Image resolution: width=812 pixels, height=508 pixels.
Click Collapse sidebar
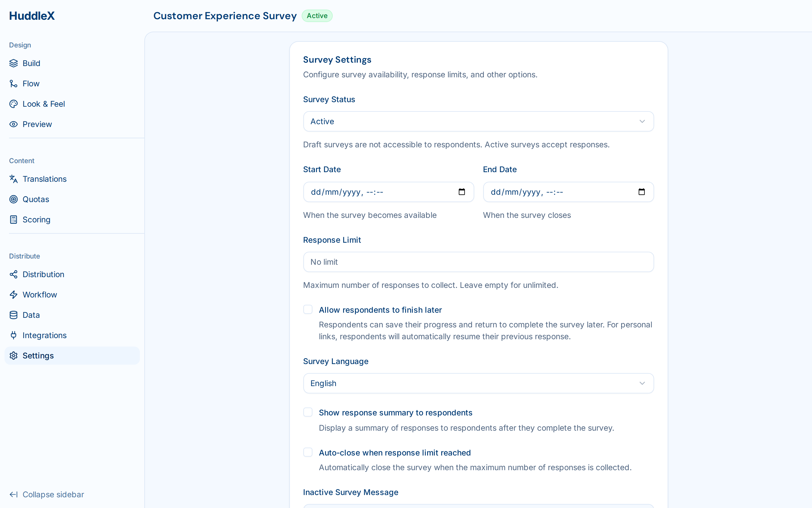point(47,494)
